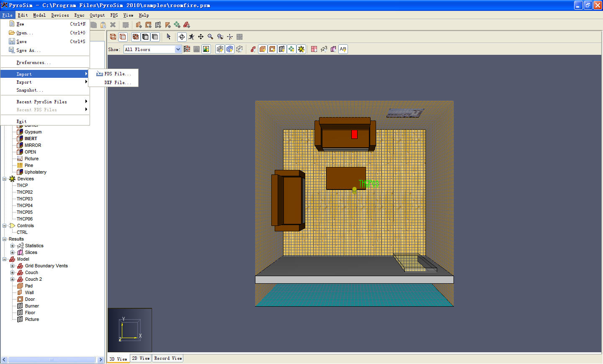Select the CTRL control item

tap(22, 232)
